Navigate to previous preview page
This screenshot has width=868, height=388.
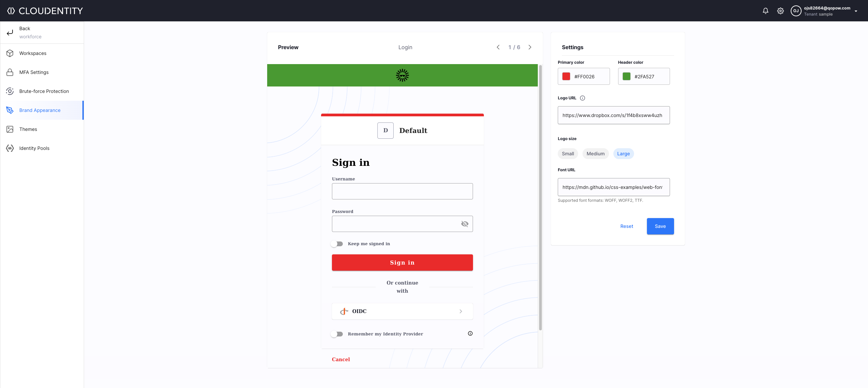[x=498, y=47]
